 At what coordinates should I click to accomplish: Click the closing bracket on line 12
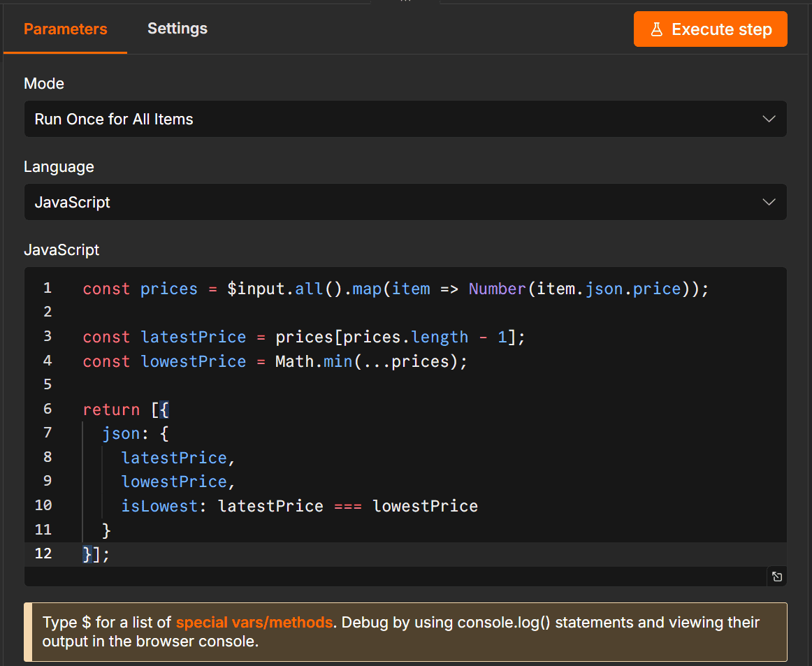[96, 555]
